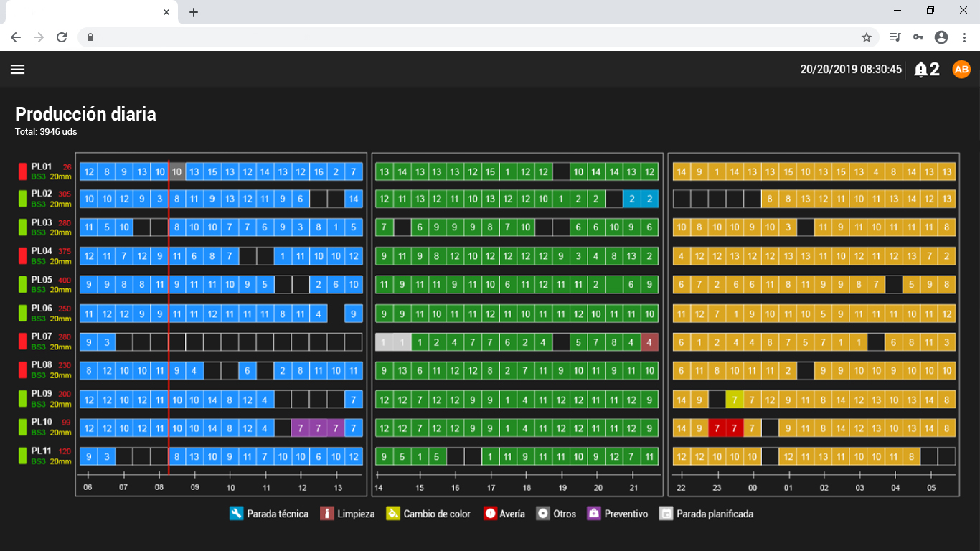The image size is (980, 551).
Task: Select the PL04 line label
Action: (x=42, y=251)
